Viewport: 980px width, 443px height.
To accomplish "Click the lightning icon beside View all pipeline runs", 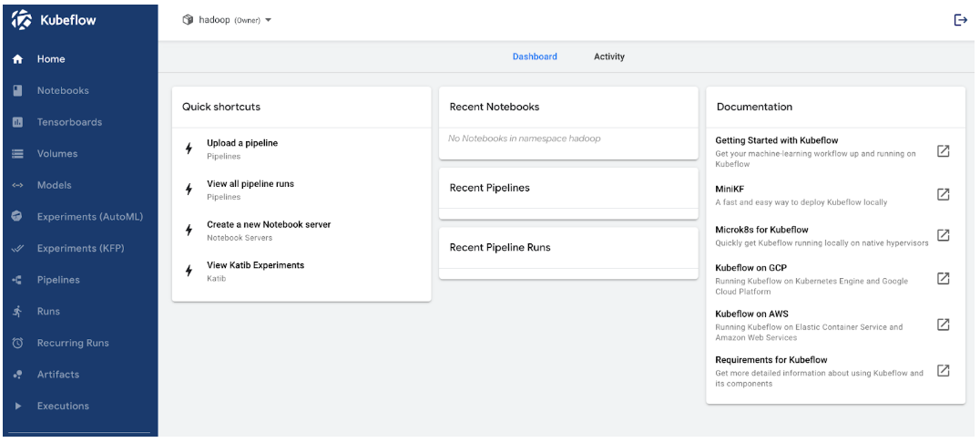I will click(189, 190).
